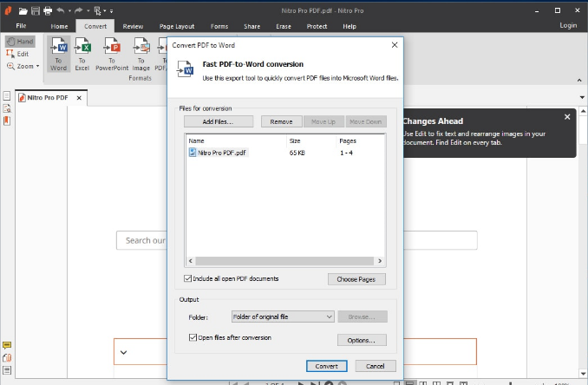Image resolution: width=588 pixels, height=385 pixels.
Task: Click the To Word conversion icon
Action: (x=58, y=54)
